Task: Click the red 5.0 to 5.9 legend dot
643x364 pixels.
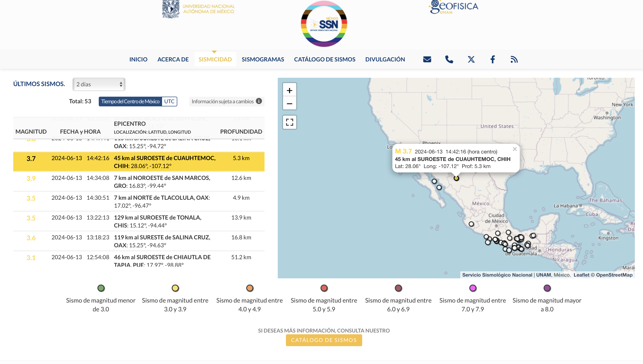Action: pyautogui.click(x=324, y=288)
